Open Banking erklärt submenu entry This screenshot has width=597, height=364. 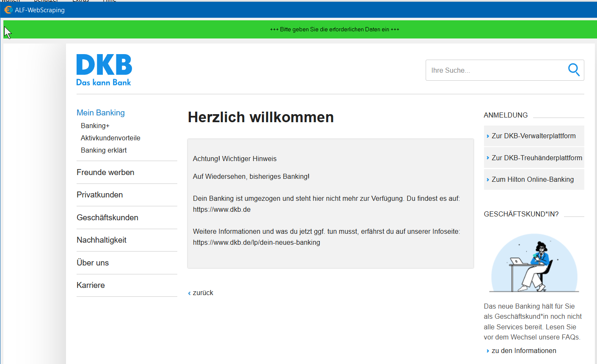pyautogui.click(x=104, y=150)
